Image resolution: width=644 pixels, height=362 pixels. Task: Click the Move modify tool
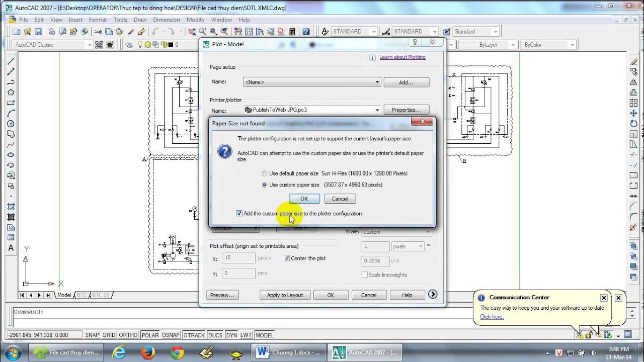(634, 113)
